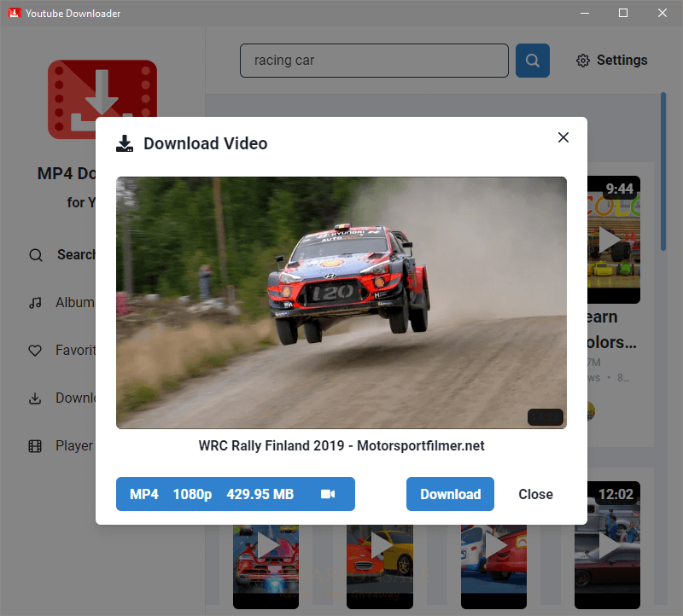
Task: Close the Download Video dialog with the X icon
Action: click(563, 137)
